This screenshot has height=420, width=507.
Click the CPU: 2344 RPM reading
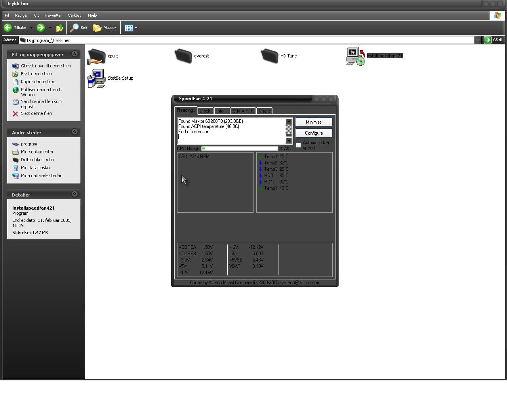194,157
